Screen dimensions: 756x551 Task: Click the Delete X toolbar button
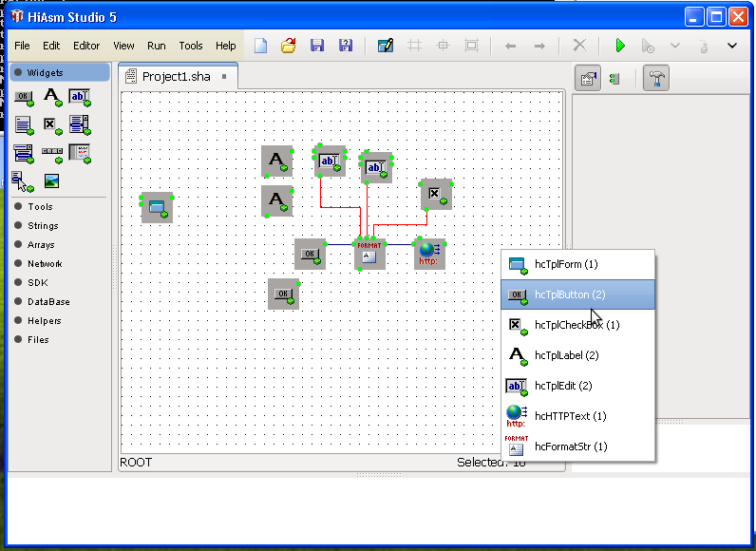pyautogui.click(x=579, y=46)
